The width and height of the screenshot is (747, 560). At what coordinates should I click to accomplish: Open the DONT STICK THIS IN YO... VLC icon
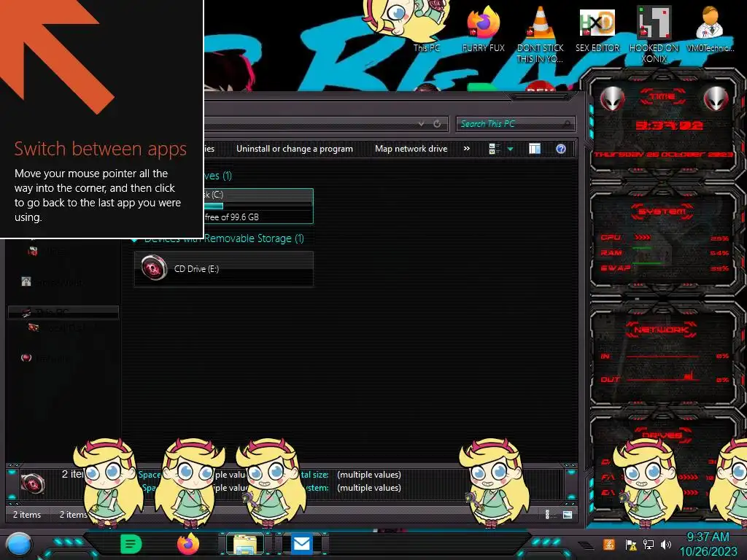540,34
